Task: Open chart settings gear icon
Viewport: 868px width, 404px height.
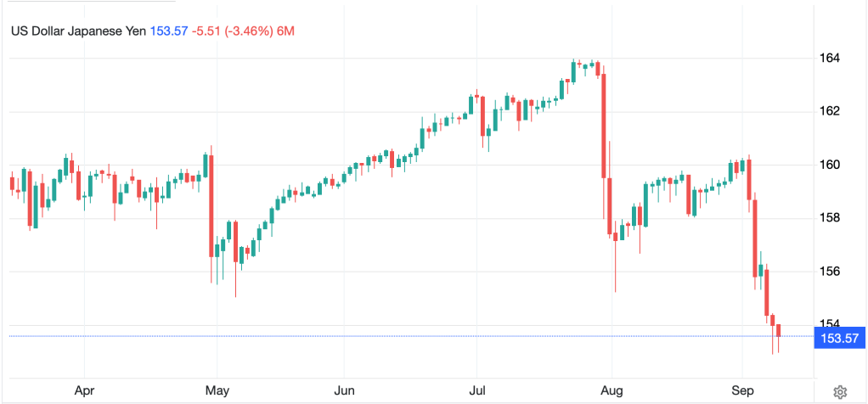Action: [x=839, y=392]
